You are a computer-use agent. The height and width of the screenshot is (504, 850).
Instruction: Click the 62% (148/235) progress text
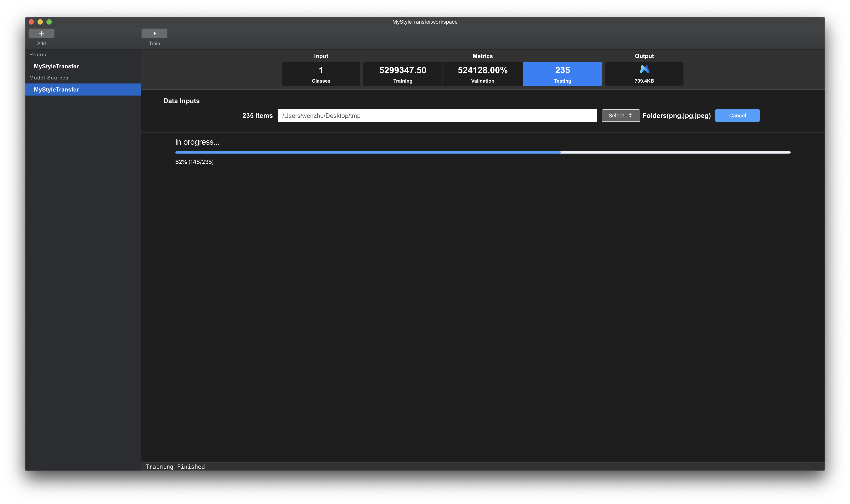point(194,162)
